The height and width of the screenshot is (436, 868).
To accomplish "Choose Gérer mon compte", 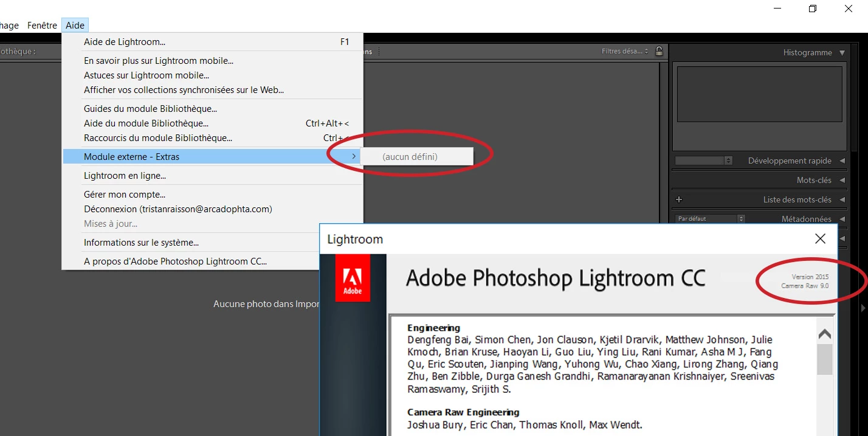I will click(x=212, y=195).
